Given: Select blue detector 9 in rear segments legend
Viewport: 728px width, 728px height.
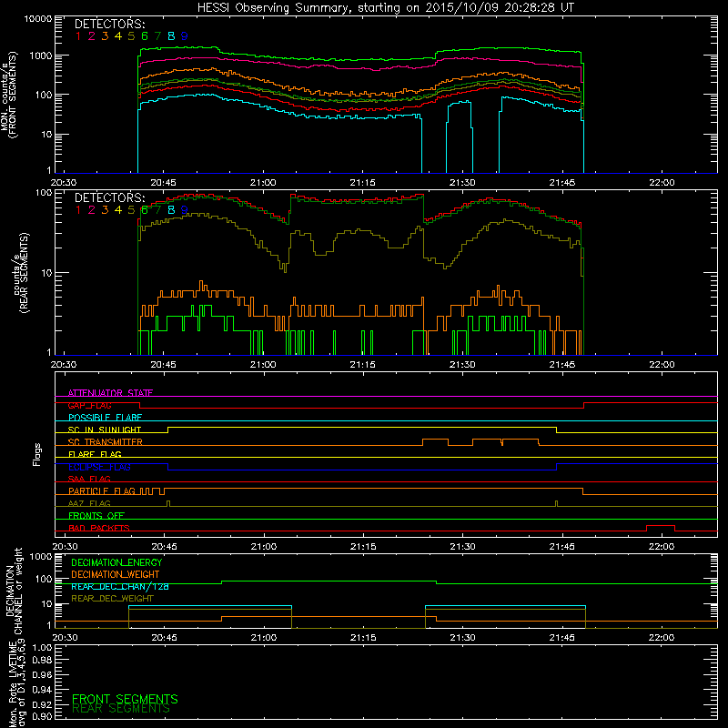Looking at the screenshot, I should point(185,210).
